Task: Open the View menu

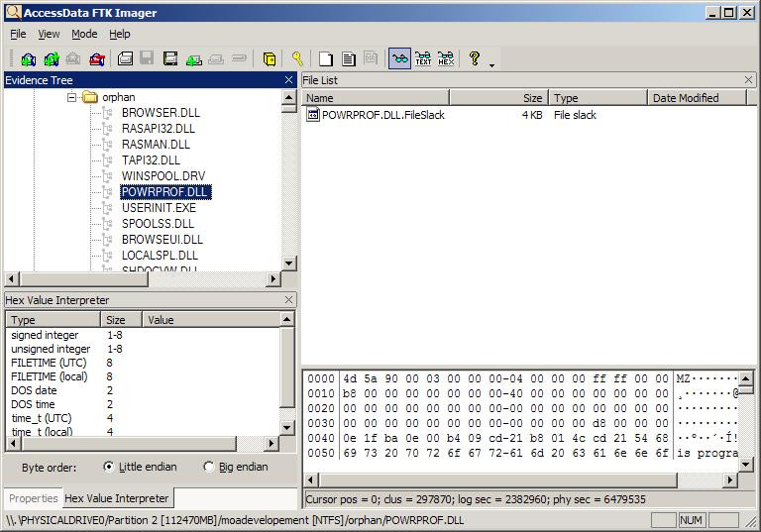Action: coord(49,34)
